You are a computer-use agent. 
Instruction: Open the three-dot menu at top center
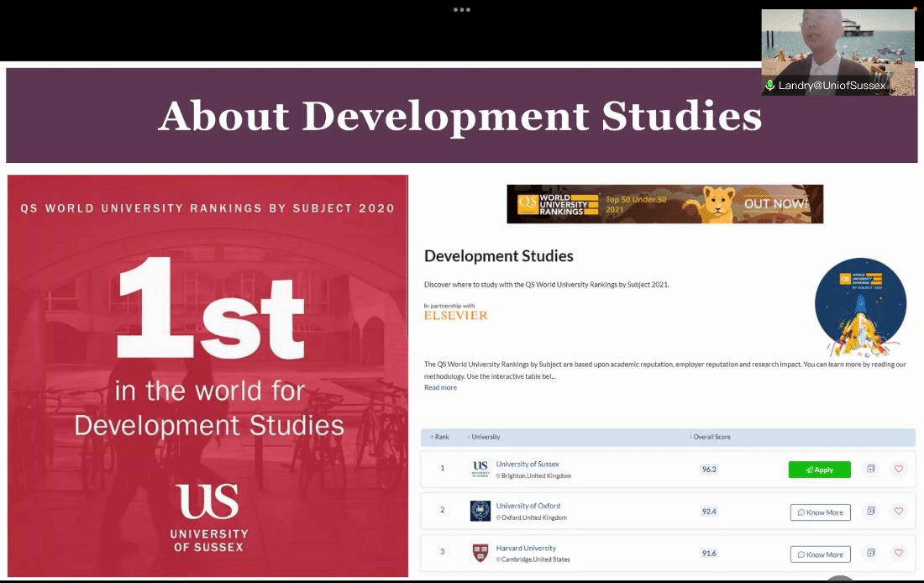point(462,10)
